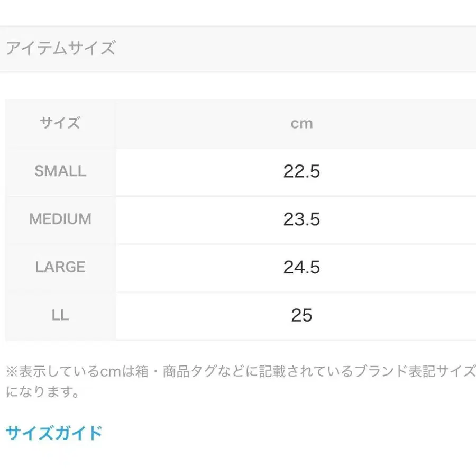Click the アイテムサイズ section header

[60, 49]
